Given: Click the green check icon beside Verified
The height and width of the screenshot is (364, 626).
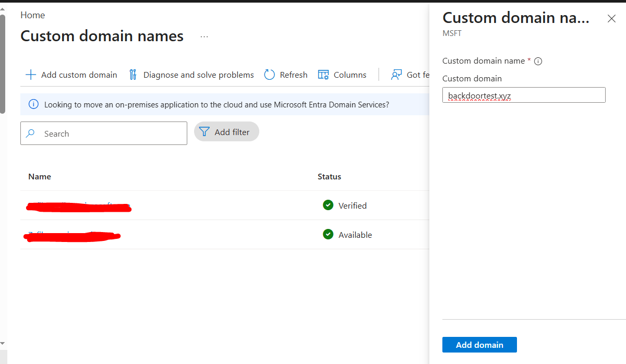Looking at the screenshot, I should coord(328,205).
